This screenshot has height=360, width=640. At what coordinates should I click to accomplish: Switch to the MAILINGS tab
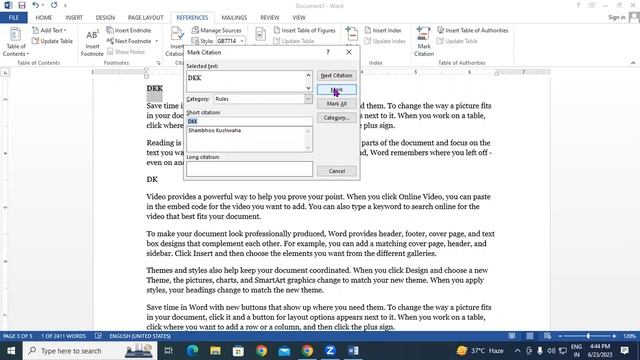click(x=234, y=18)
